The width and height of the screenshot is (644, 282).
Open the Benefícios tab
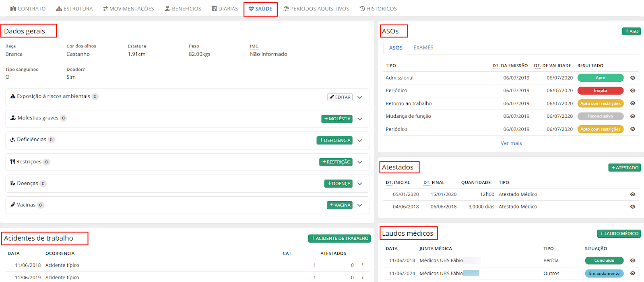click(183, 9)
